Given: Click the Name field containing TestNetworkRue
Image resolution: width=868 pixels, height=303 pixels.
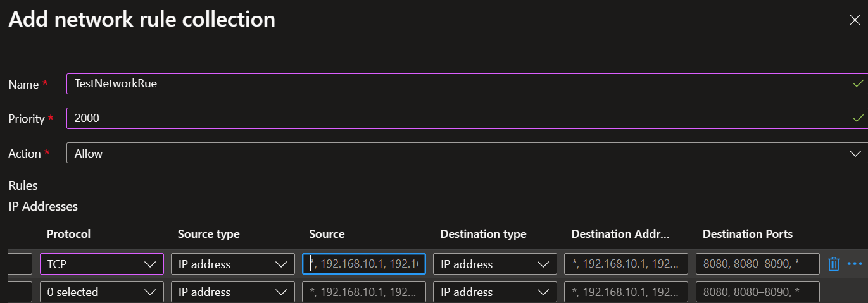Looking at the screenshot, I should click(x=467, y=83).
